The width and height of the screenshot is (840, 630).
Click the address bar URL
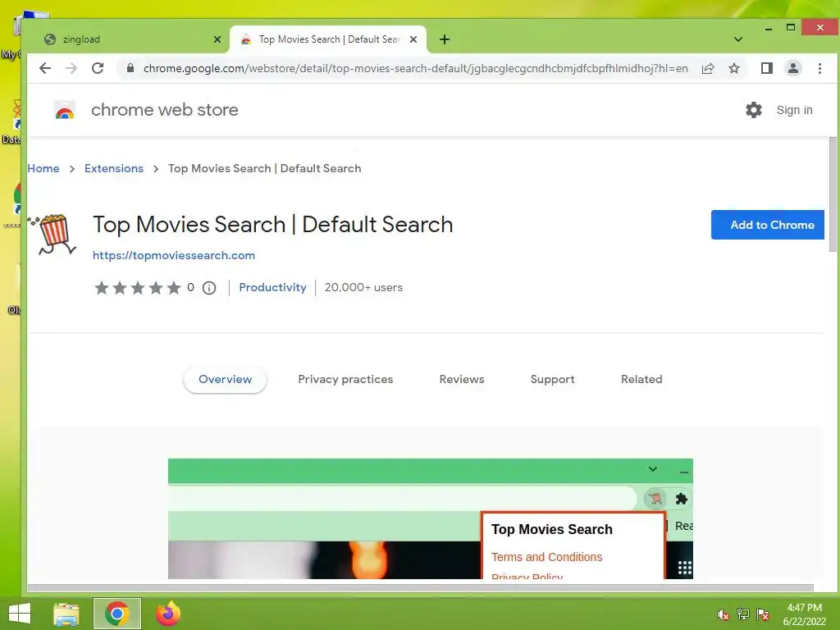tap(415, 68)
